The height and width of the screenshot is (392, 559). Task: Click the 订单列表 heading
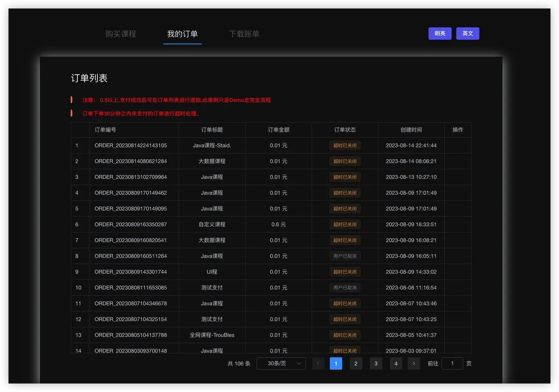pos(89,78)
